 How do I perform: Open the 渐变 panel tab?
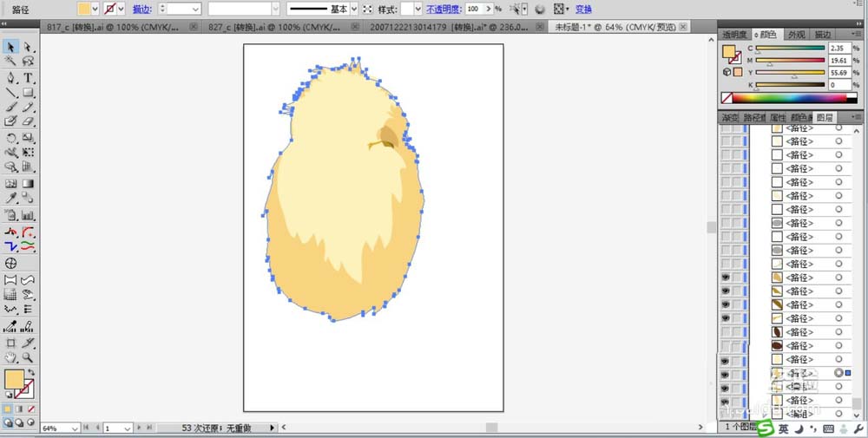point(730,117)
